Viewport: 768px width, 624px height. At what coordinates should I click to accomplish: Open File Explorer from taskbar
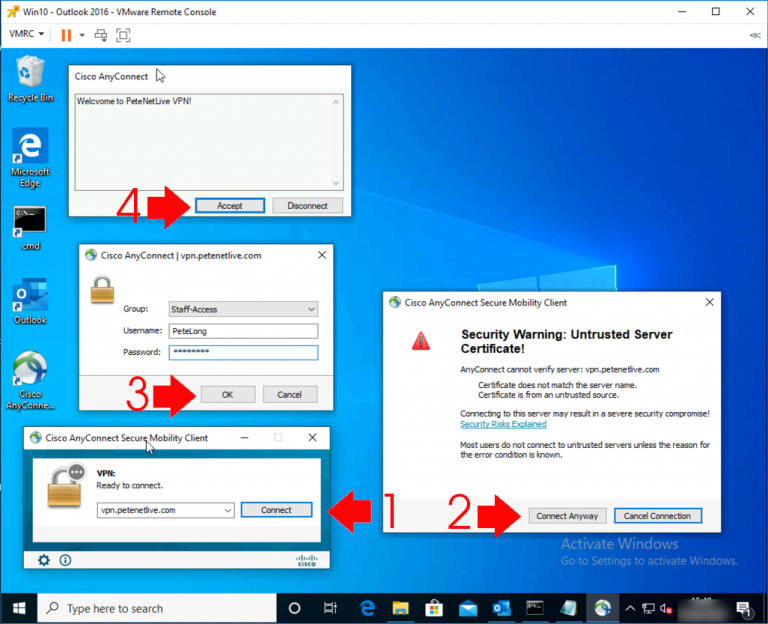point(401,608)
